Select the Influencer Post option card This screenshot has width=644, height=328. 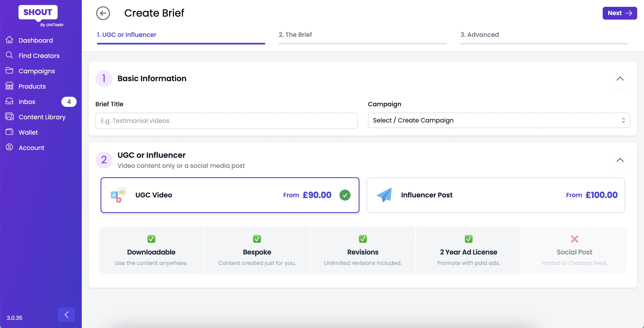click(496, 195)
